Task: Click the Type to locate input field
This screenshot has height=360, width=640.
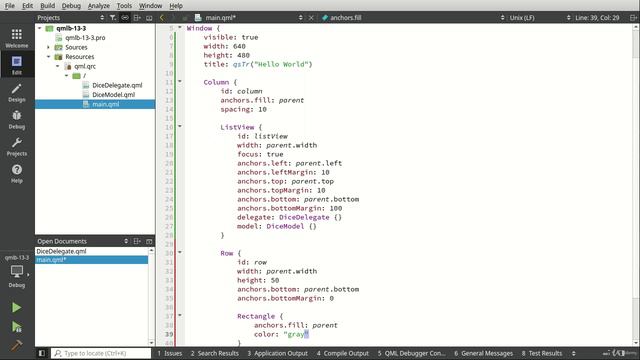Action: coord(101,353)
